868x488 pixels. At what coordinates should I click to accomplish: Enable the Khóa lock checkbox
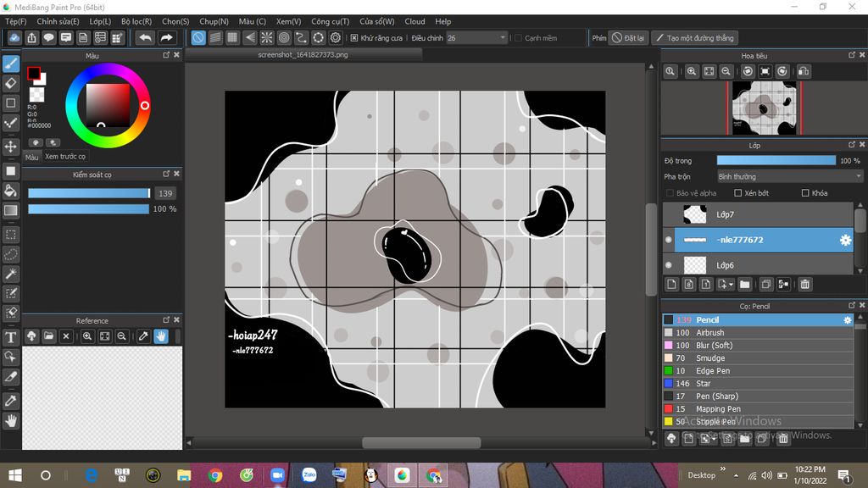[805, 193]
